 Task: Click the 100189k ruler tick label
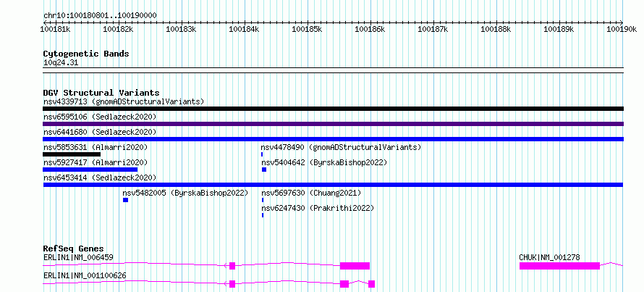(x=559, y=29)
